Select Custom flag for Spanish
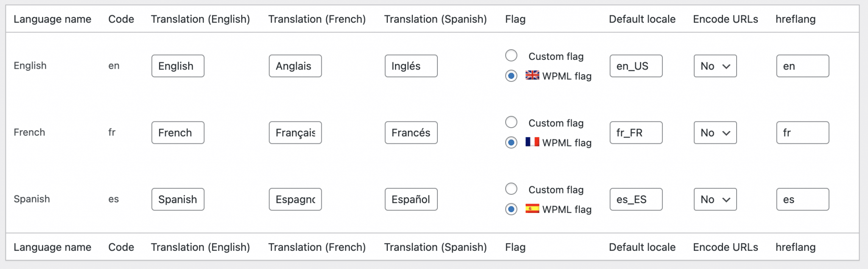 tap(511, 189)
